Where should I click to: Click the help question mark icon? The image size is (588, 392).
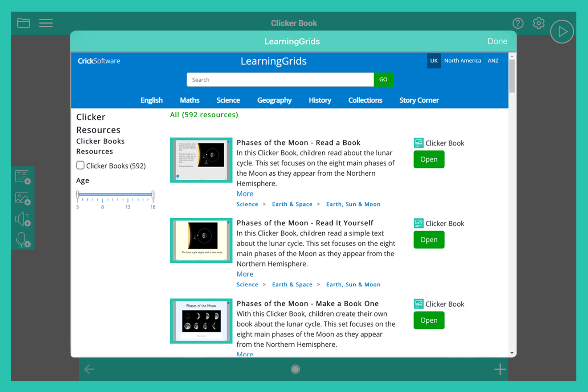point(518,23)
